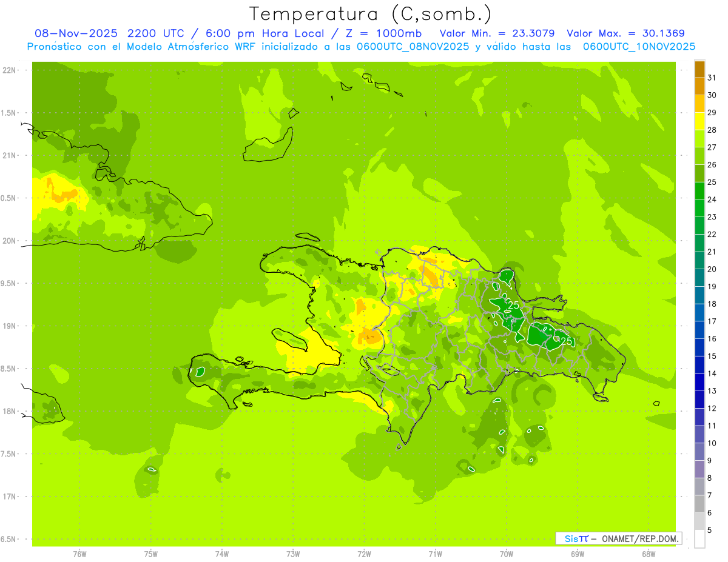
Task: Click the legend value label 22
Action: 712,234
